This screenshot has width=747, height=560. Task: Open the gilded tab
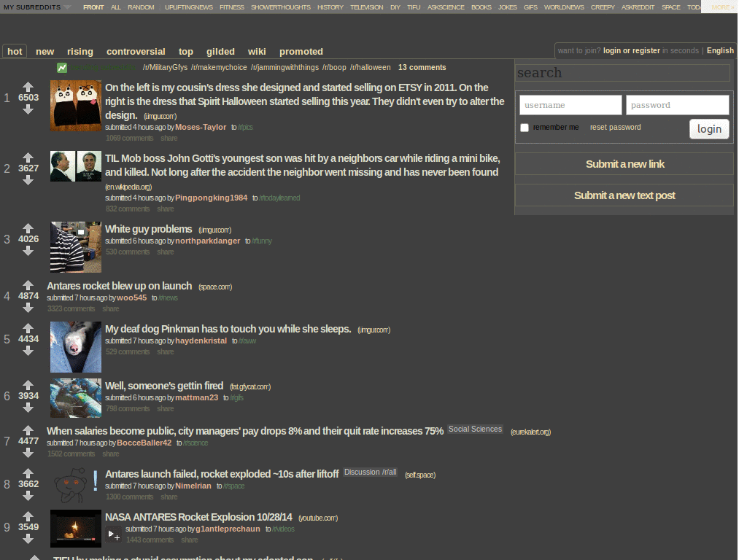(x=220, y=52)
